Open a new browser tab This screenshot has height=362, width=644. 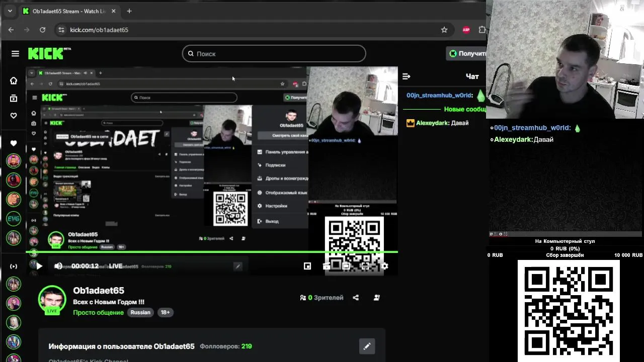pos(129,11)
